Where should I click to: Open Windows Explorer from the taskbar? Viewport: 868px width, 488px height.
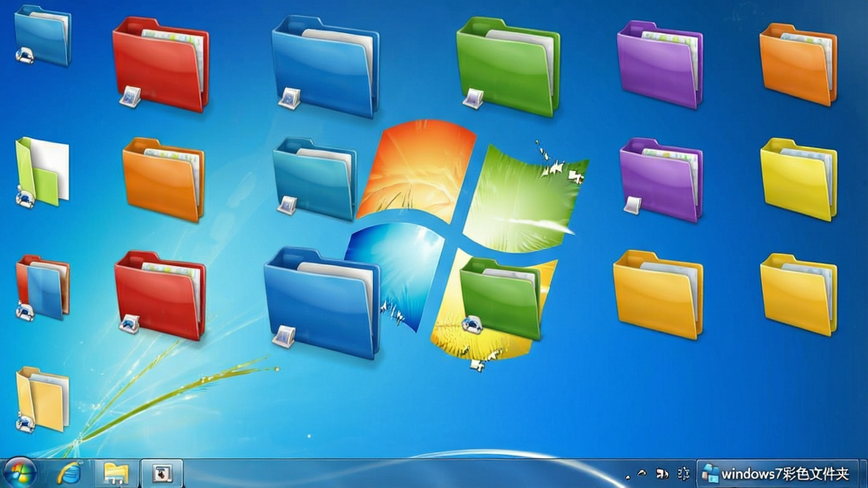click(x=115, y=474)
